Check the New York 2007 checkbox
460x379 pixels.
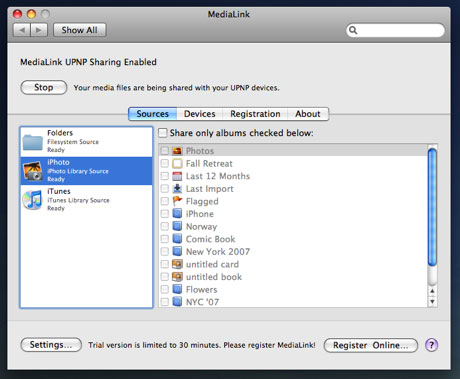point(165,252)
